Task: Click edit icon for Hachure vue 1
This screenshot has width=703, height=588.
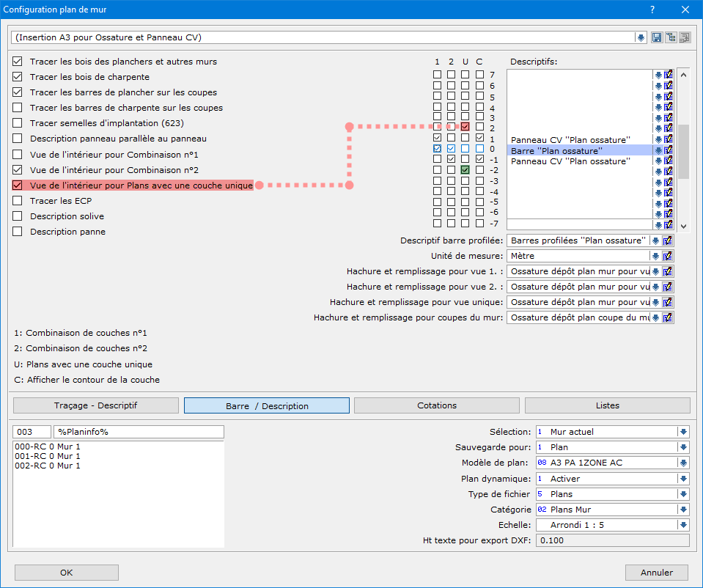Action: (669, 271)
